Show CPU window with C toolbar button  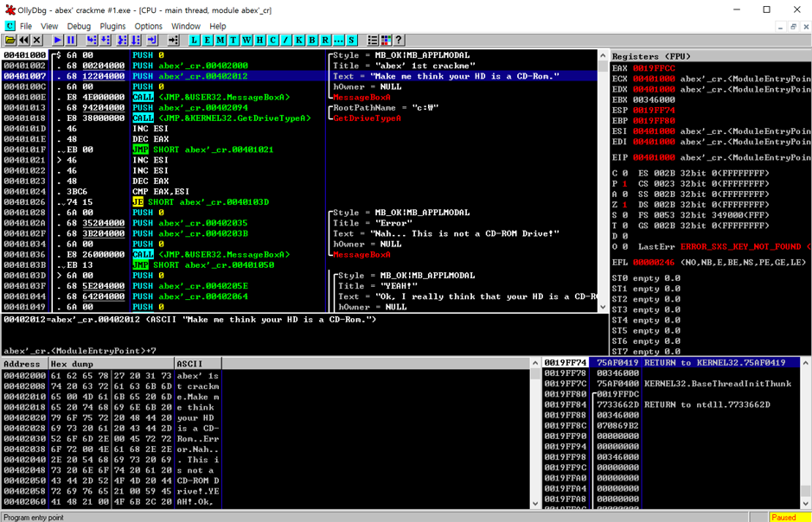tap(273, 40)
